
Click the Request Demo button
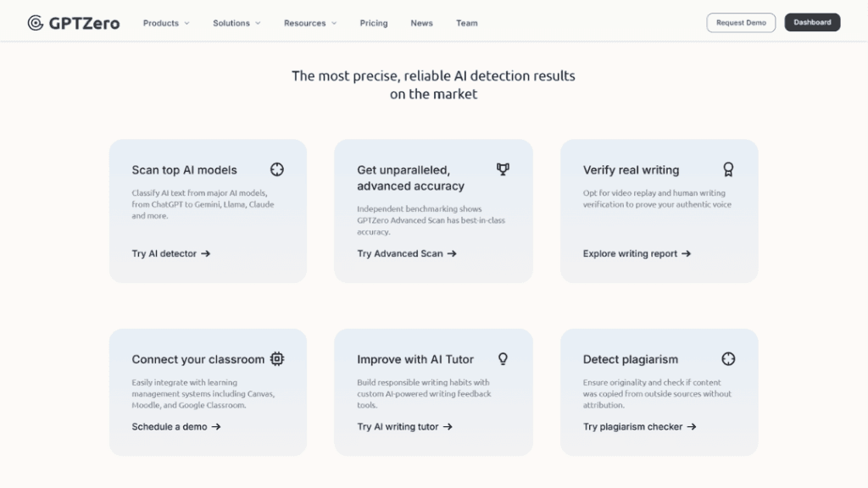coord(741,23)
